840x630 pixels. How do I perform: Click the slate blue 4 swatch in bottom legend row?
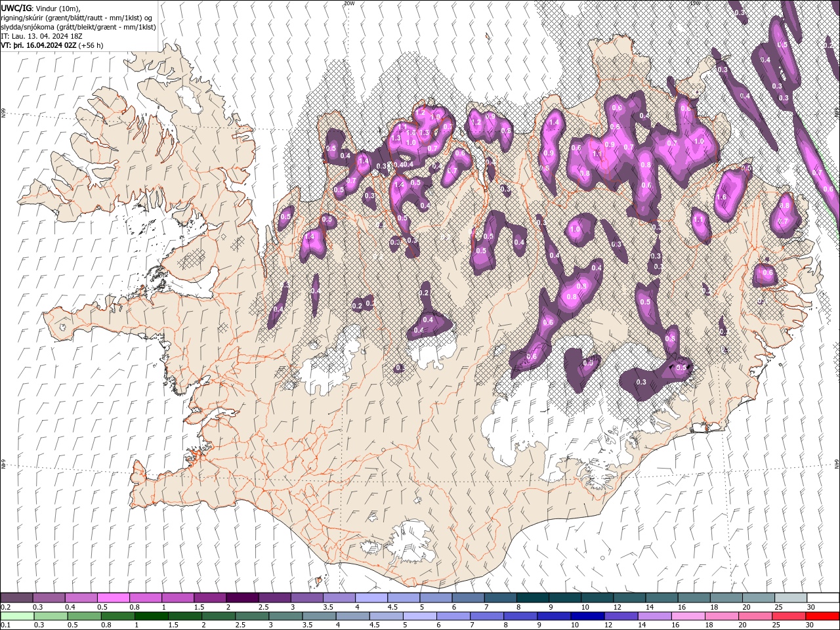[x=352, y=616]
